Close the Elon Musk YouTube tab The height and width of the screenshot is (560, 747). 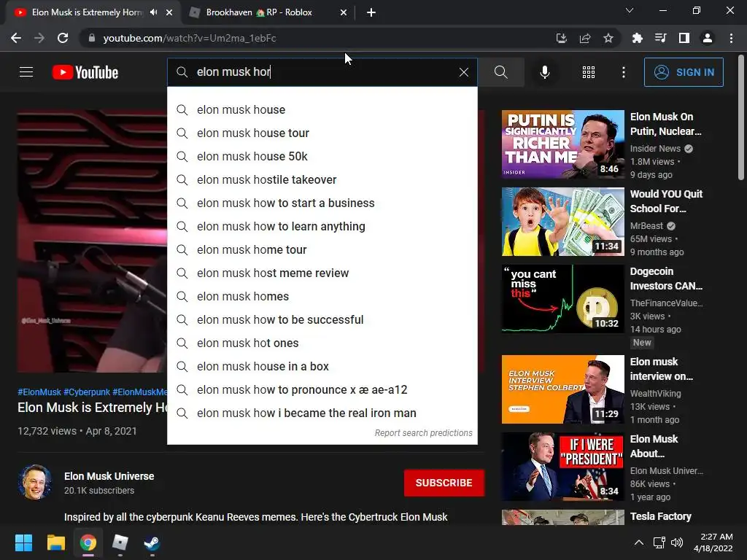tap(169, 12)
